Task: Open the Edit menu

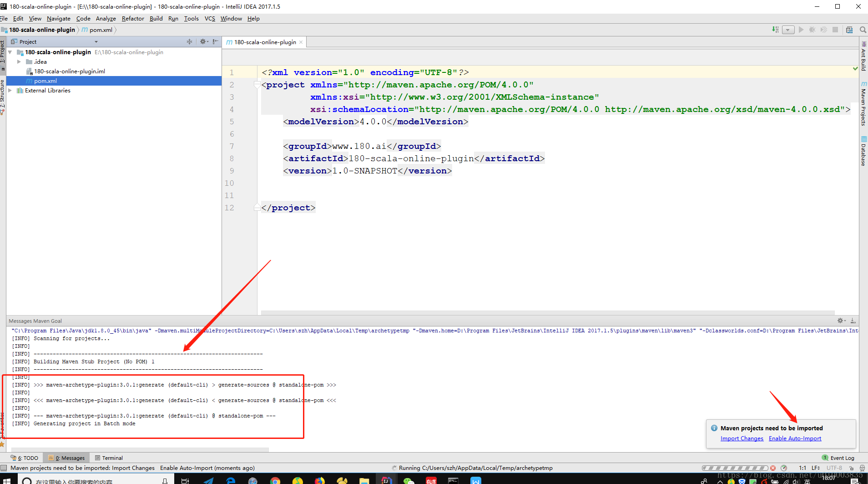Action: click(18, 18)
